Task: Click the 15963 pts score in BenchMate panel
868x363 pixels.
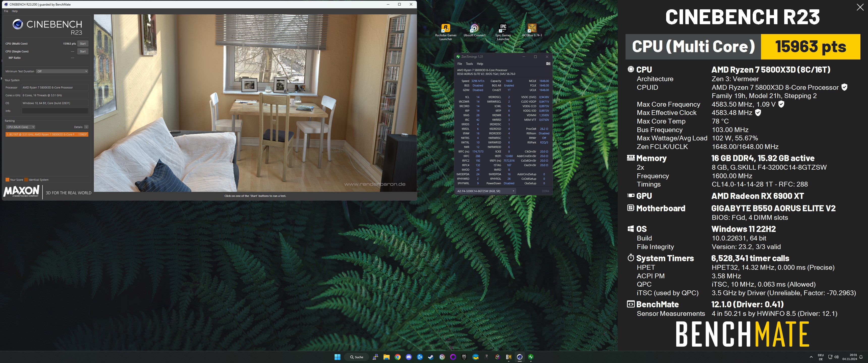Action: point(810,46)
